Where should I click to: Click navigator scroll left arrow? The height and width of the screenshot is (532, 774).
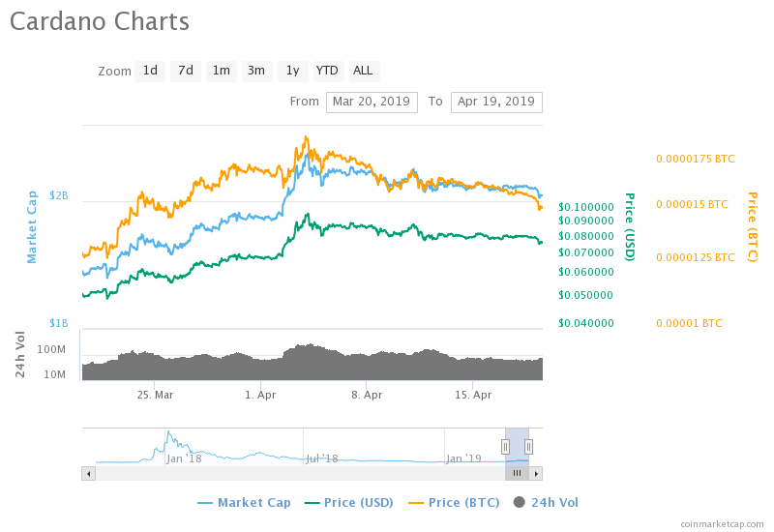(88, 474)
